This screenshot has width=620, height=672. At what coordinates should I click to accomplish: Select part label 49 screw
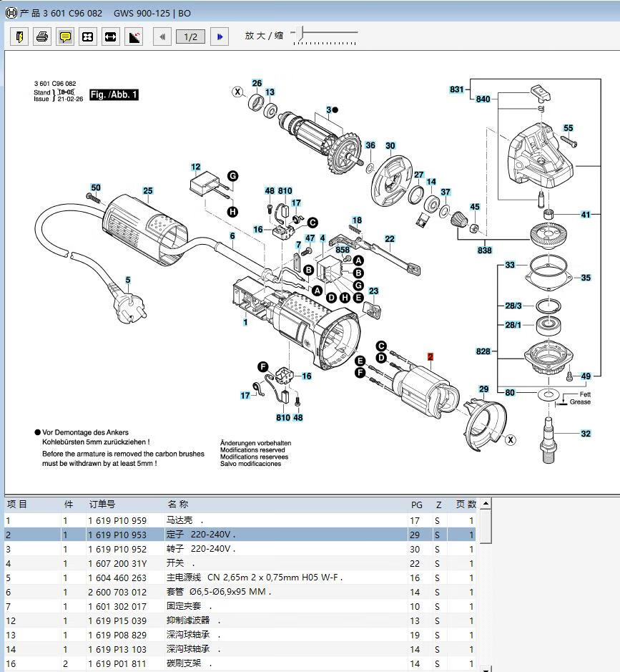coord(586,376)
